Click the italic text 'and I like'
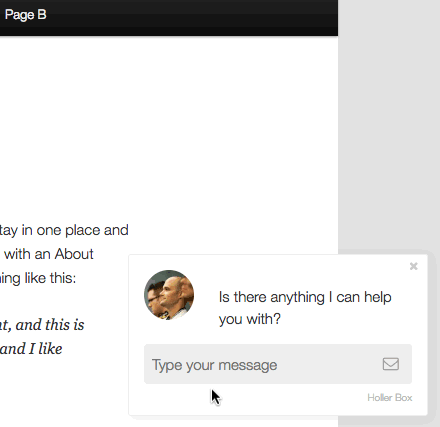Viewport: 440px width, 427px height. 31,349
